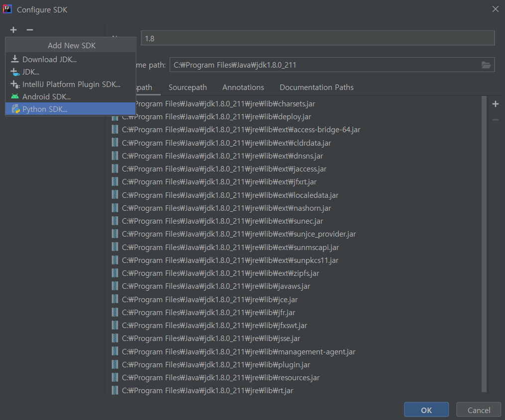Click the jar icon next to zipfs.jar
505x420 pixels.
coord(114,273)
